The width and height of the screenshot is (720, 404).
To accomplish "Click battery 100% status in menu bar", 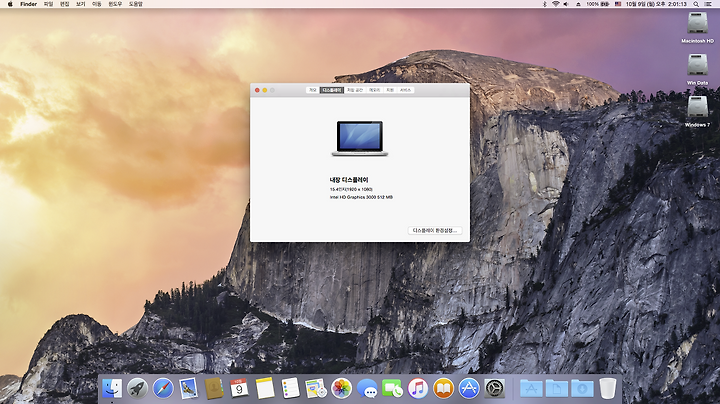I will tap(597, 4).
